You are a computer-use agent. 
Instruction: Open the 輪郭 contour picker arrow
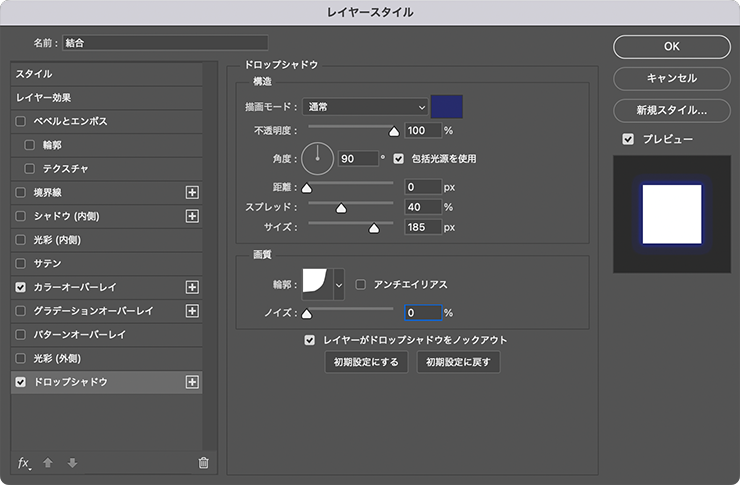click(338, 285)
